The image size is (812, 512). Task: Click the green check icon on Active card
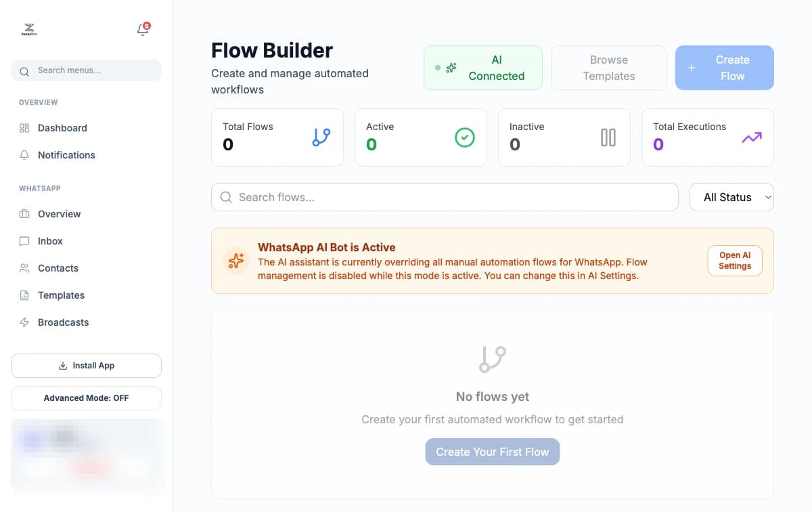465,137
